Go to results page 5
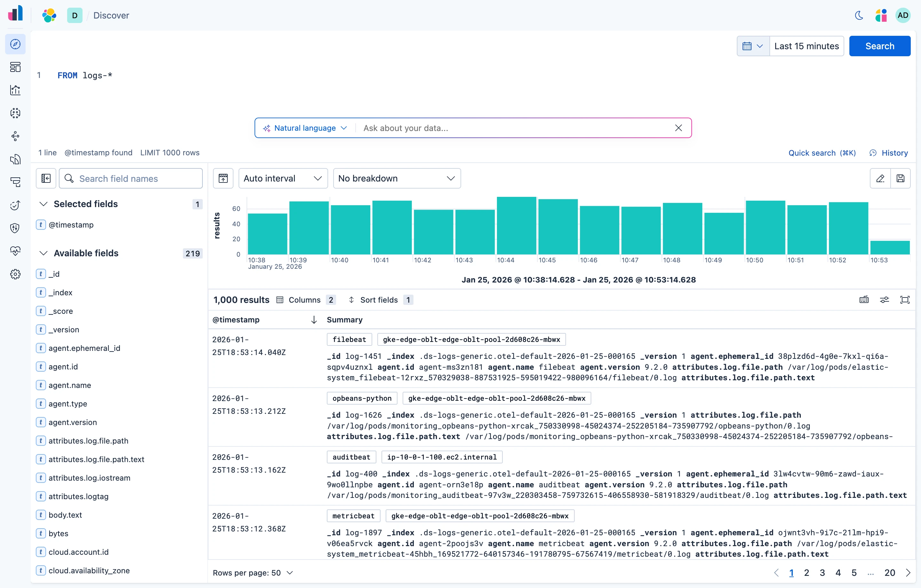This screenshot has width=921, height=588. pyautogui.click(x=854, y=573)
